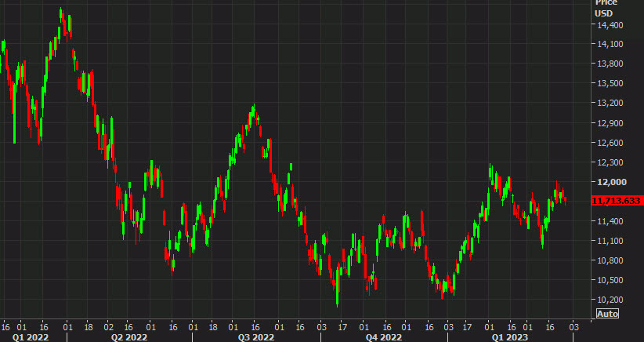
Task: Click the 11,400 price axis label
Action: [610, 221]
